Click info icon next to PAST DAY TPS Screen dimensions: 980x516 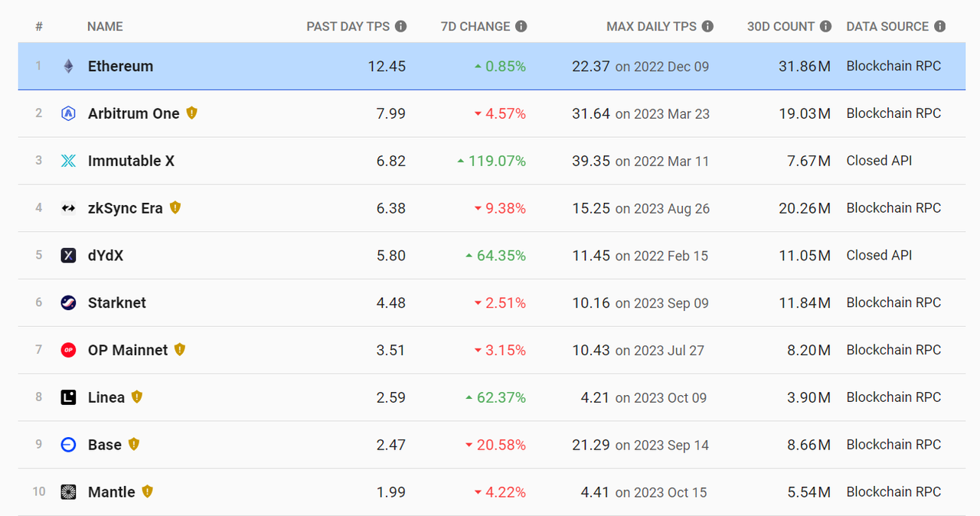pos(401,27)
